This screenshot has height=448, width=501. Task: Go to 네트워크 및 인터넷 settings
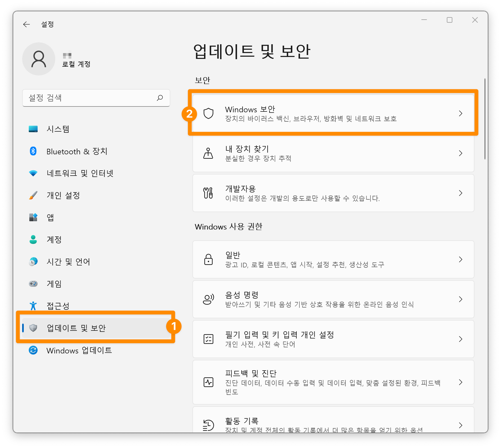[96, 173]
